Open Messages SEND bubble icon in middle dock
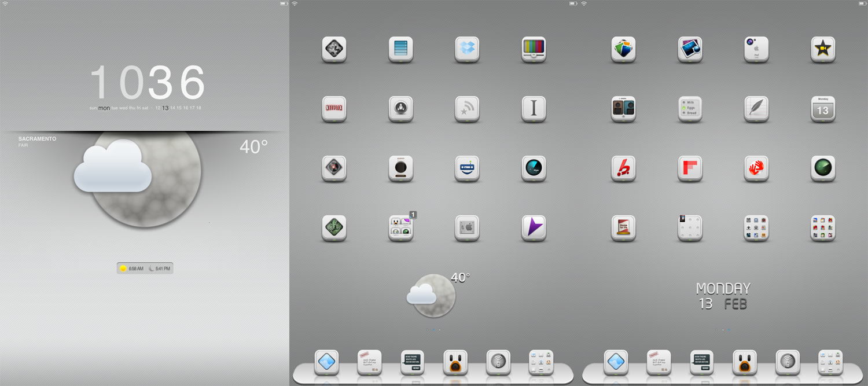The height and width of the screenshot is (386, 868). click(x=413, y=362)
